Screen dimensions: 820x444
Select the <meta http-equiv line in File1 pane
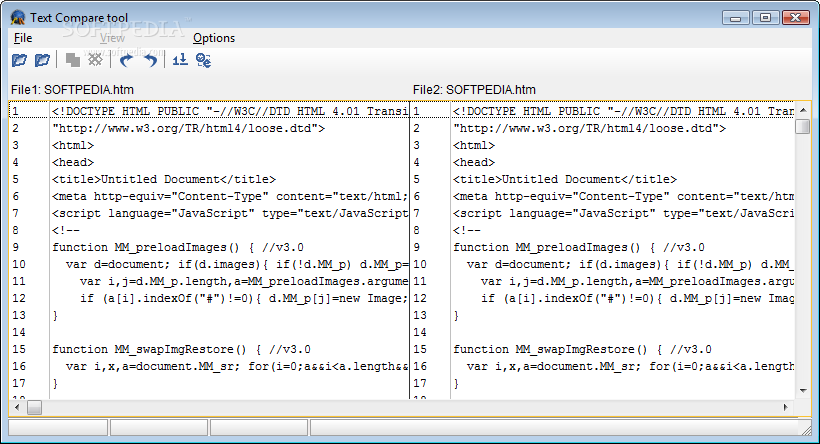pyautogui.click(x=230, y=196)
